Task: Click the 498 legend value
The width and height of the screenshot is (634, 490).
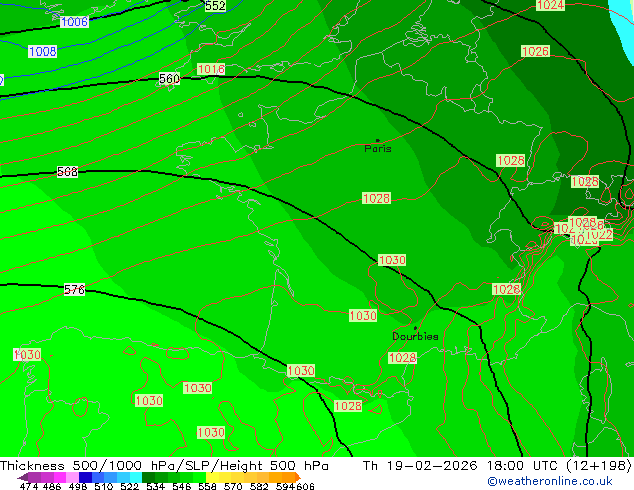Action: [x=78, y=486]
